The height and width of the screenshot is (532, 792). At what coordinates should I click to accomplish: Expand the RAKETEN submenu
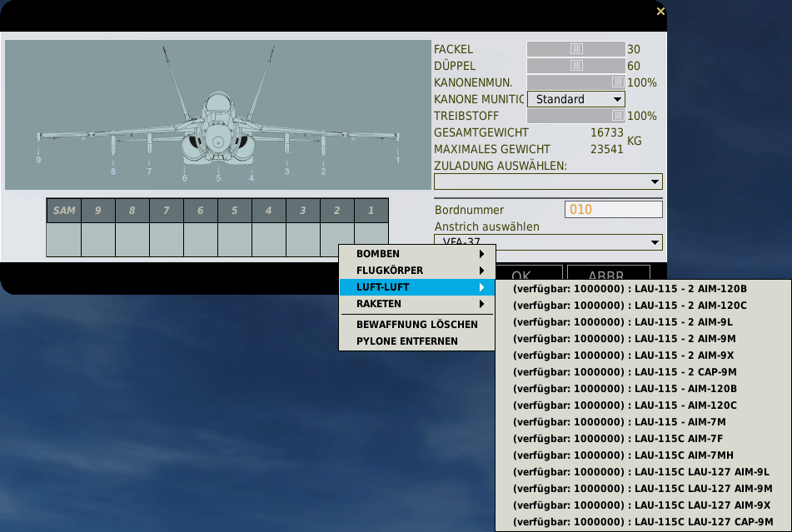[x=416, y=304]
